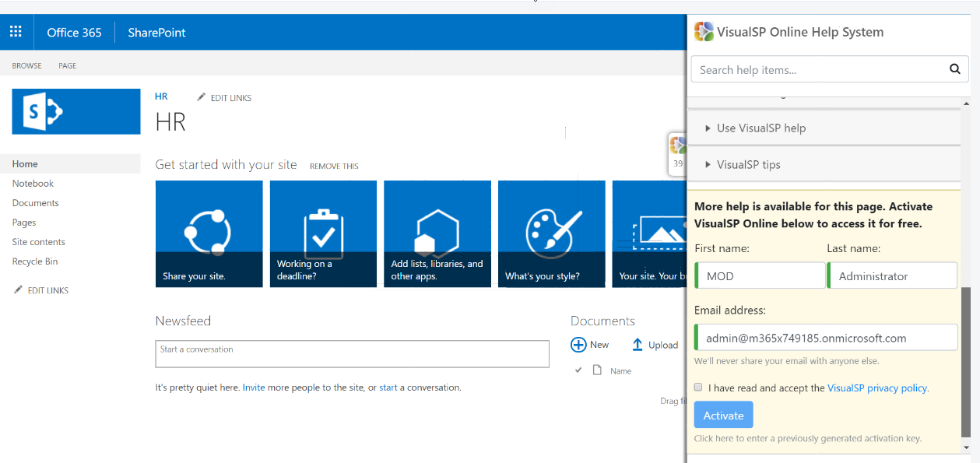Expand the VisualSP tips section
The width and height of the screenshot is (980, 463).
point(749,164)
